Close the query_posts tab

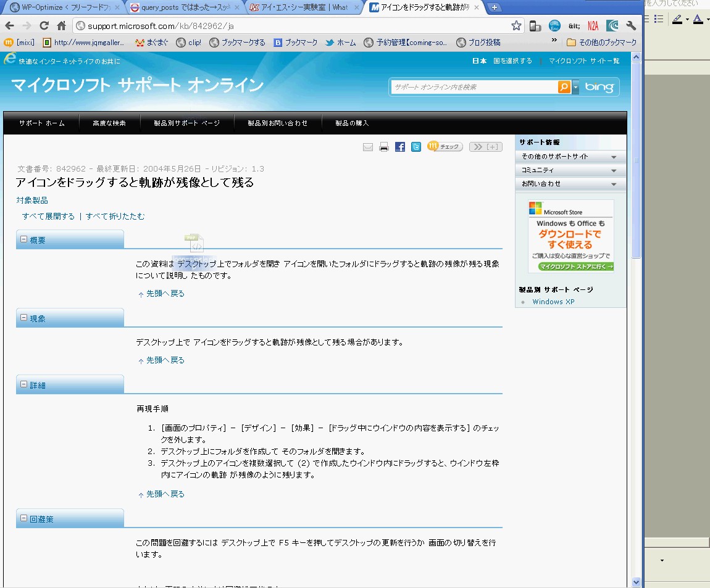237,7
